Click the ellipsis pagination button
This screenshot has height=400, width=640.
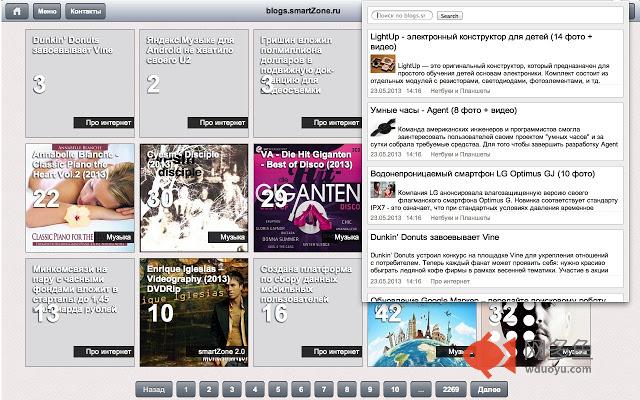point(421,389)
